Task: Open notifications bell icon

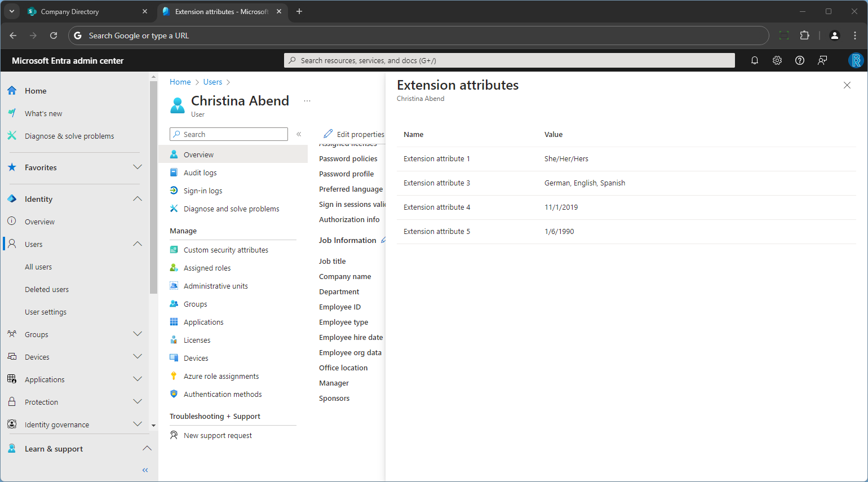Action: click(x=755, y=60)
